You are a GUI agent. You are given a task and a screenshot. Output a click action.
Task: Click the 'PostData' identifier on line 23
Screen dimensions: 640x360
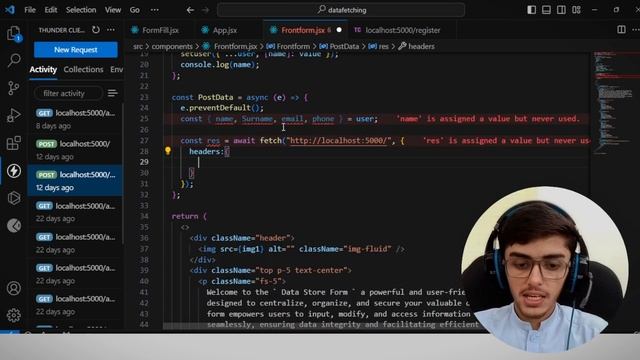pos(216,98)
